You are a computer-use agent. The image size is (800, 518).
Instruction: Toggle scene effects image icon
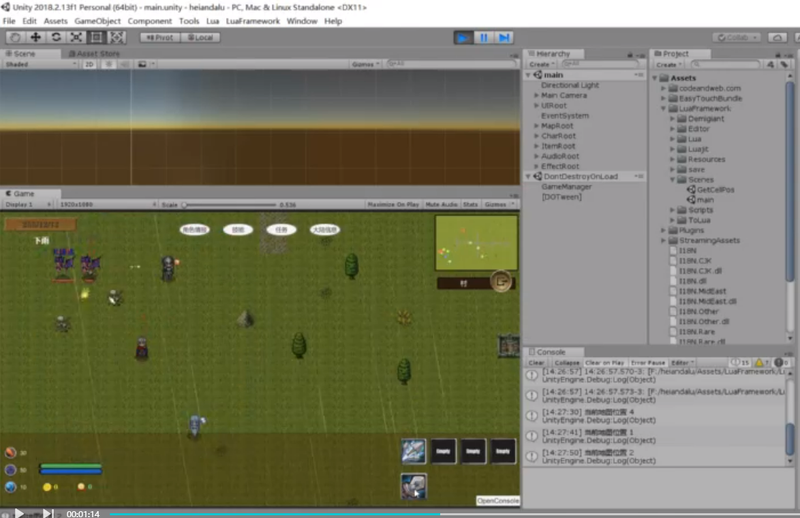point(142,64)
